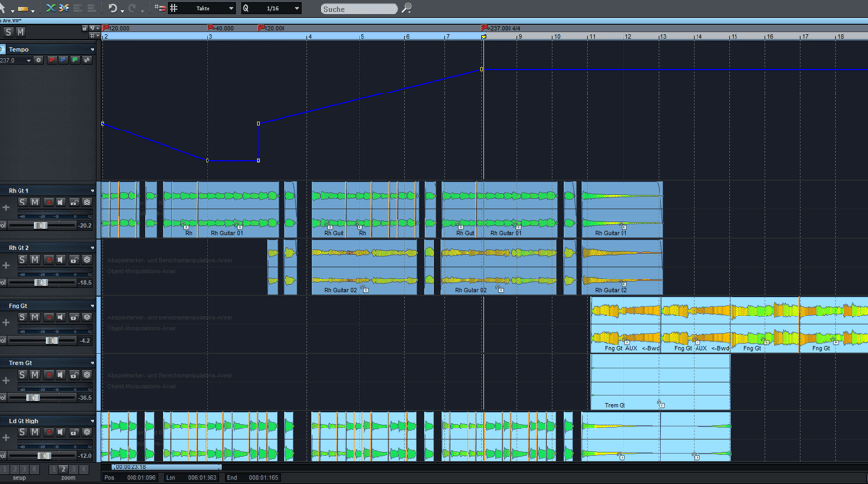Click the crossfade icon in toolbar

coord(51,8)
